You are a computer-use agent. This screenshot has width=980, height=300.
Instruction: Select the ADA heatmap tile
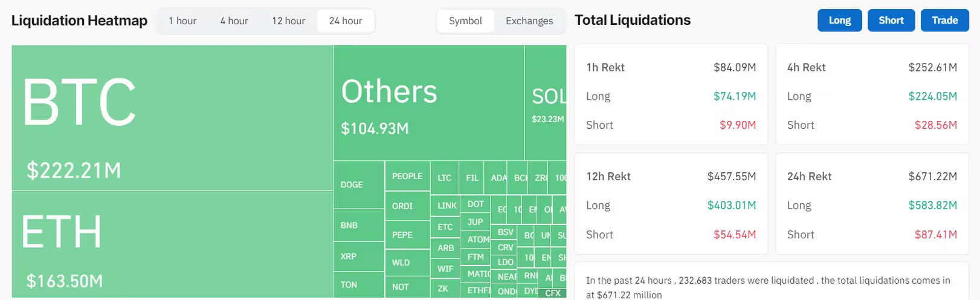496,178
